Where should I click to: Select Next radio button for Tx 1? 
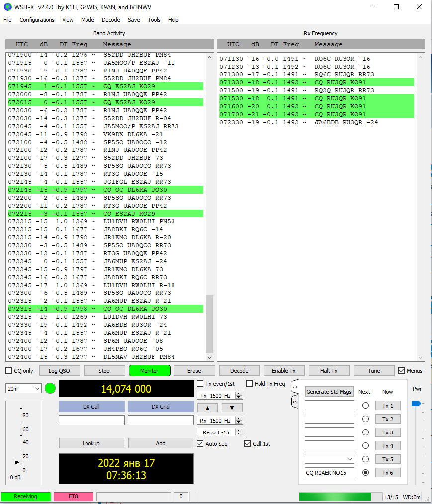(365, 406)
